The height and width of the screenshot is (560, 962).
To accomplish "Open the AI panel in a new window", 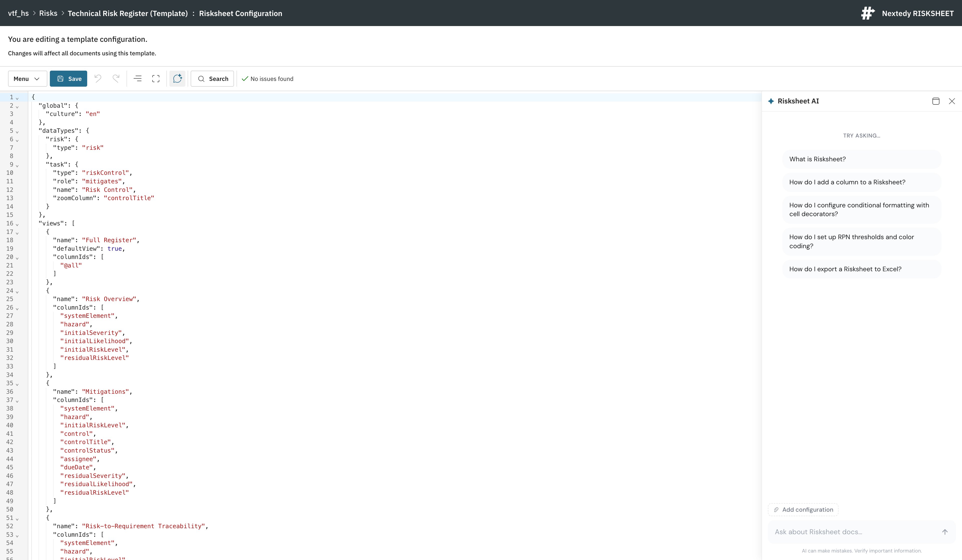I will 936,101.
